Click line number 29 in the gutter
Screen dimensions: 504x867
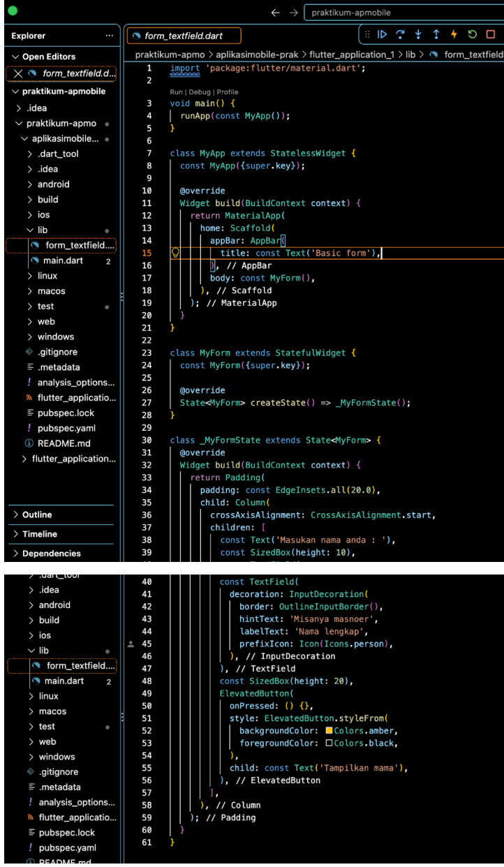(147, 427)
